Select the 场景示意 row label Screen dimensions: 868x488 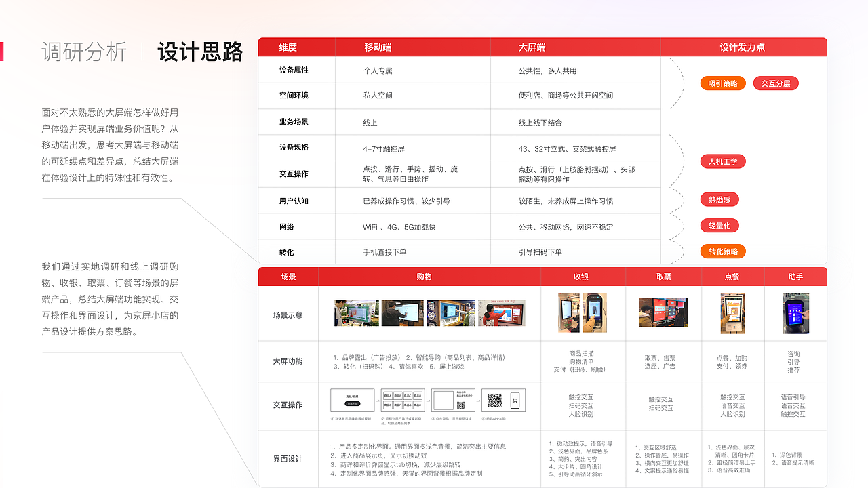288,315
